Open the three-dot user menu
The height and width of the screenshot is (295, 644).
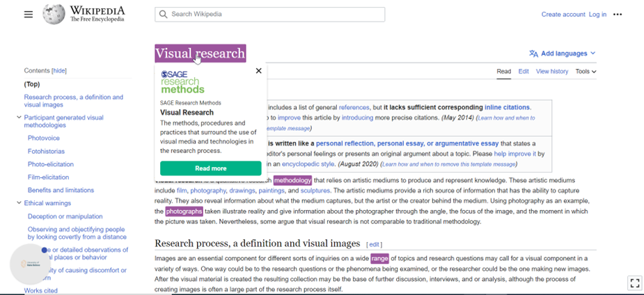coord(618,15)
